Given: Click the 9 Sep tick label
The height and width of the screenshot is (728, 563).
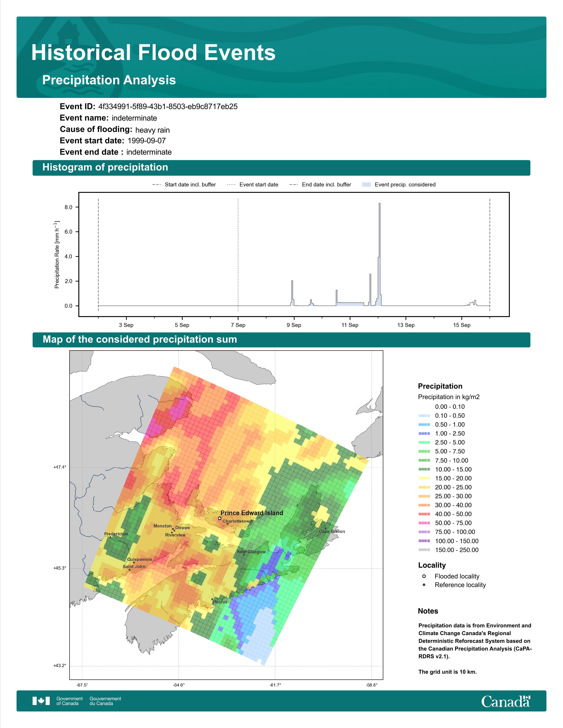Looking at the screenshot, I should click(294, 325).
